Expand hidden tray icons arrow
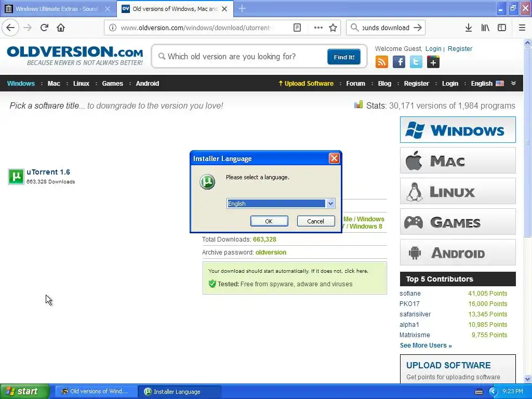Screen dimensions: 532x399 (x=493, y=392)
